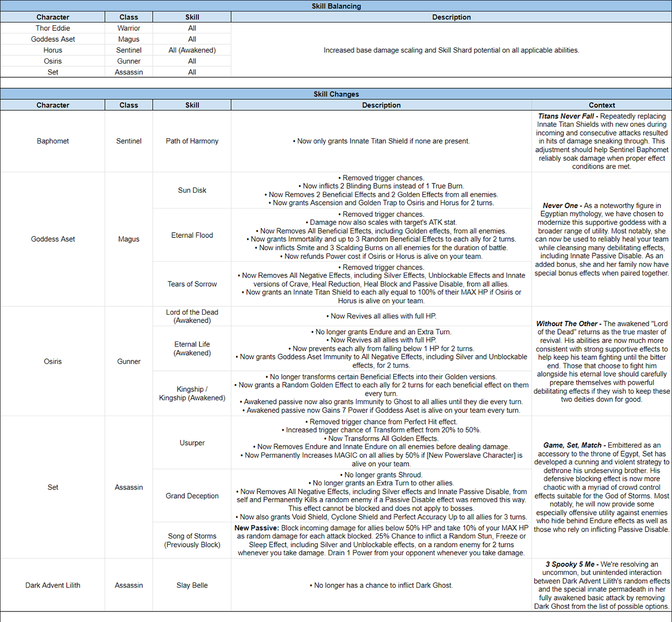
Task: Click the Context column header
Action: [601, 105]
